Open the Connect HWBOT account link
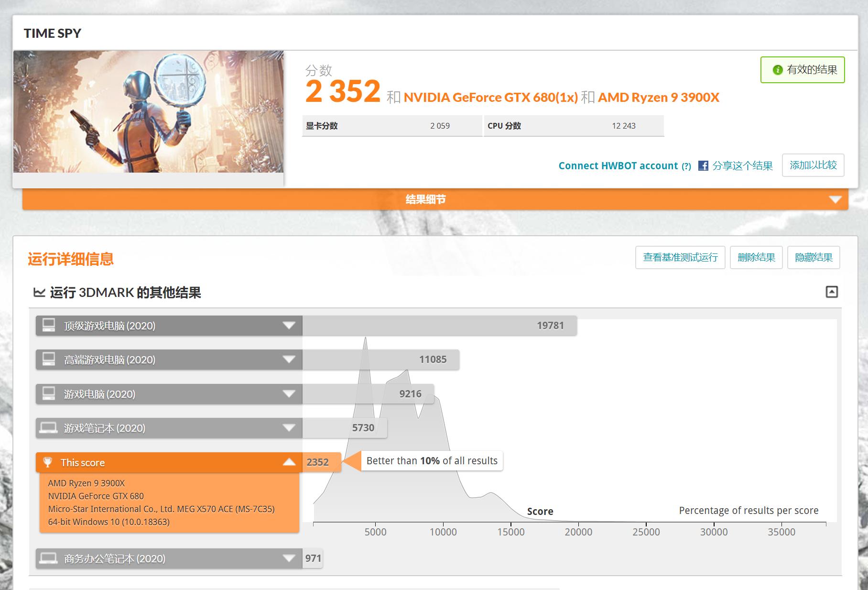This screenshot has height=590, width=868. pyautogui.click(x=618, y=166)
